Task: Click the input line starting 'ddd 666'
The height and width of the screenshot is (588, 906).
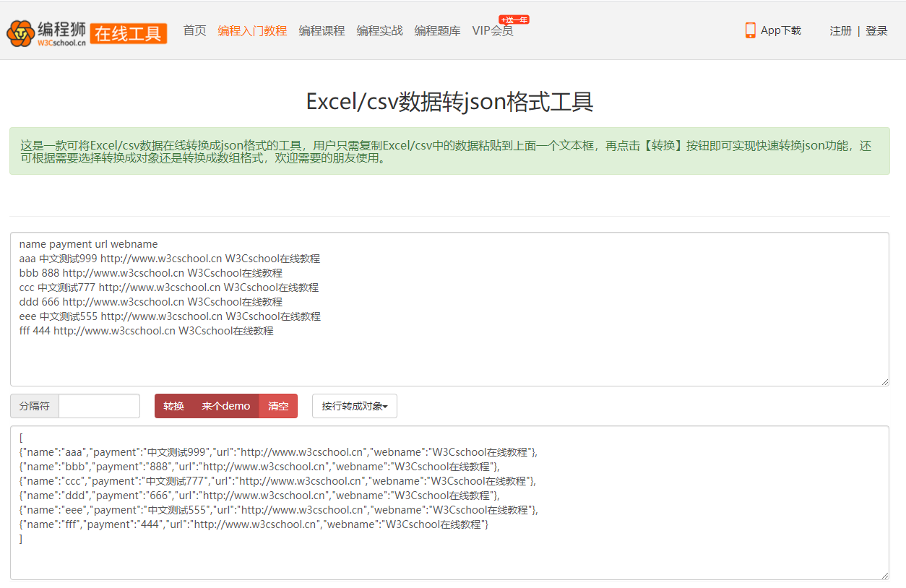Action: coord(151,302)
